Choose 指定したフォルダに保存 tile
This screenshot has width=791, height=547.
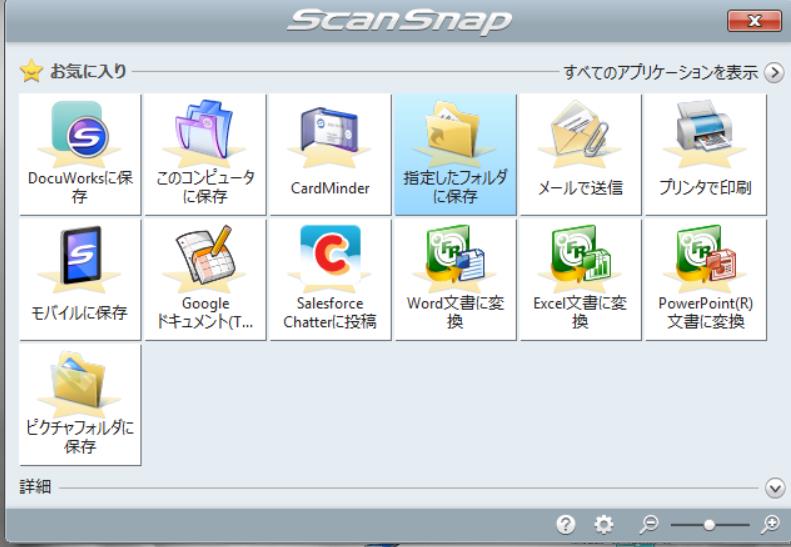point(455,154)
